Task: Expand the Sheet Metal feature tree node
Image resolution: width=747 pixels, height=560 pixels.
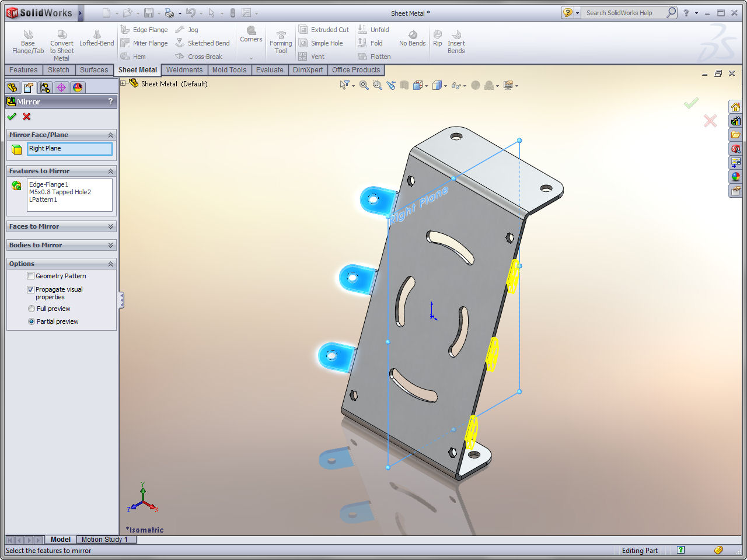Action: [x=123, y=83]
